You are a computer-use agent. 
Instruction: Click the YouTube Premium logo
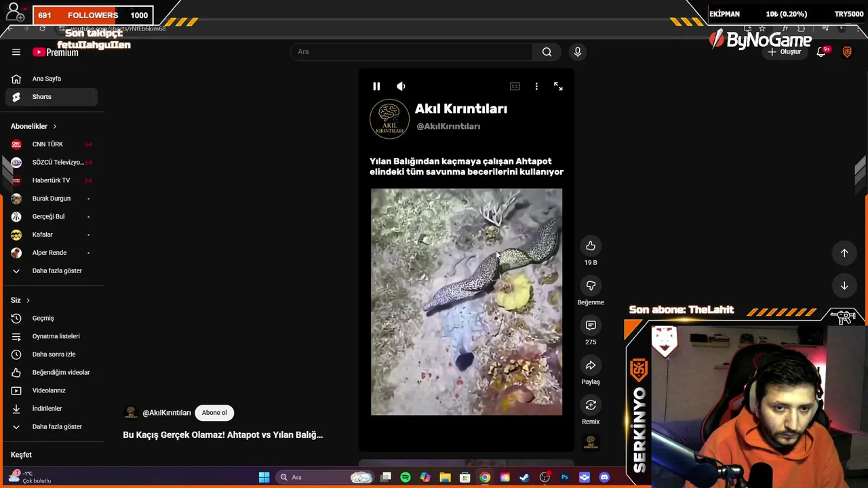pos(56,52)
